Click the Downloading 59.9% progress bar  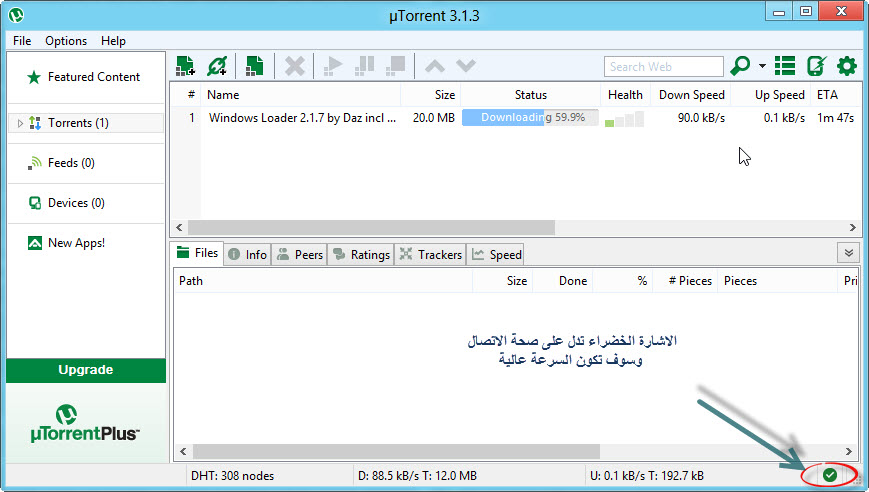pyautogui.click(x=530, y=117)
